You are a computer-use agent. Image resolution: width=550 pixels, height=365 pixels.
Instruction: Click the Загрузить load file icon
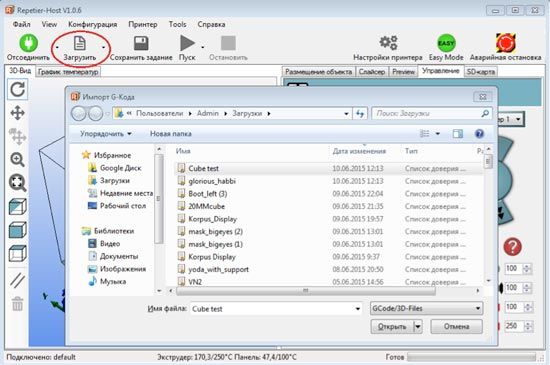pyautogui.click(x=80, y=43)
